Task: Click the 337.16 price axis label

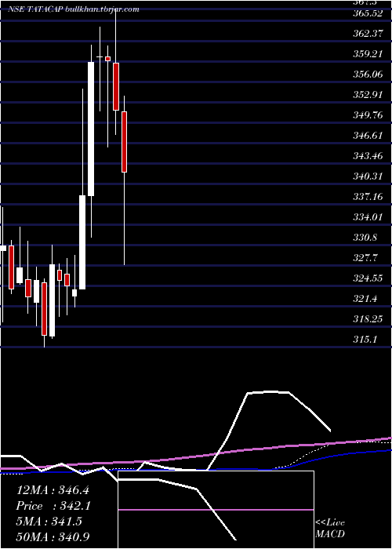Action: (x=368, y=197)
